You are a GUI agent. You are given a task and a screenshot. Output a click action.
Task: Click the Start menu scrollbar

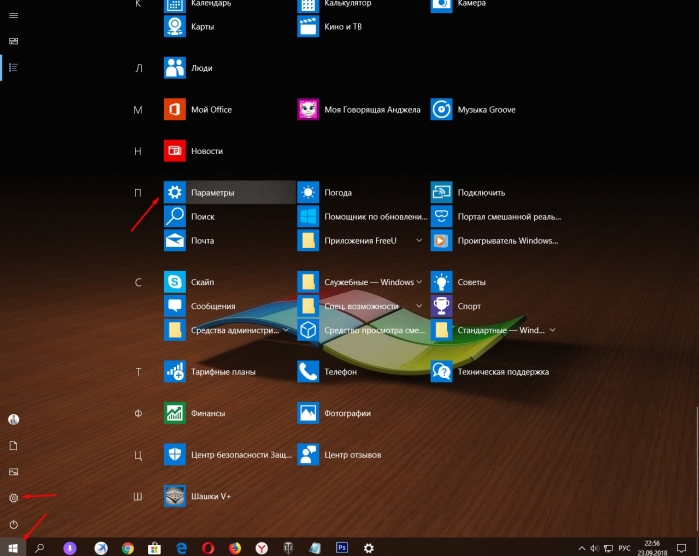[697, 469]
